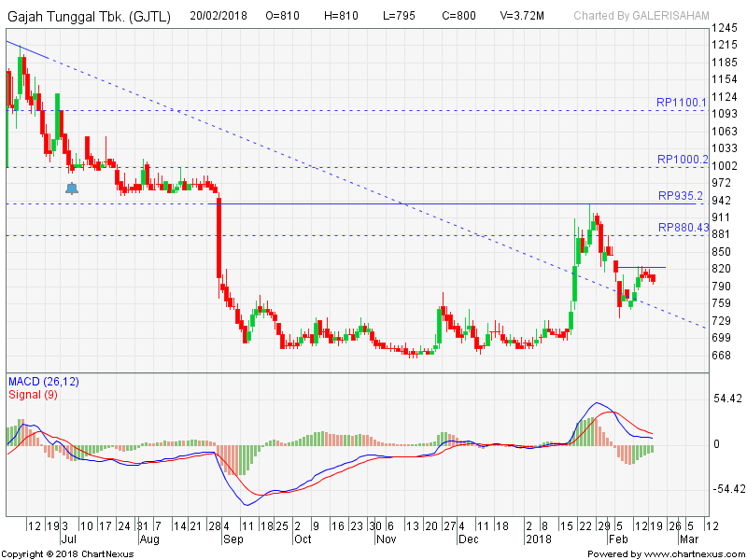Click the Signal (9) indicator label

(x=32, y=395)
